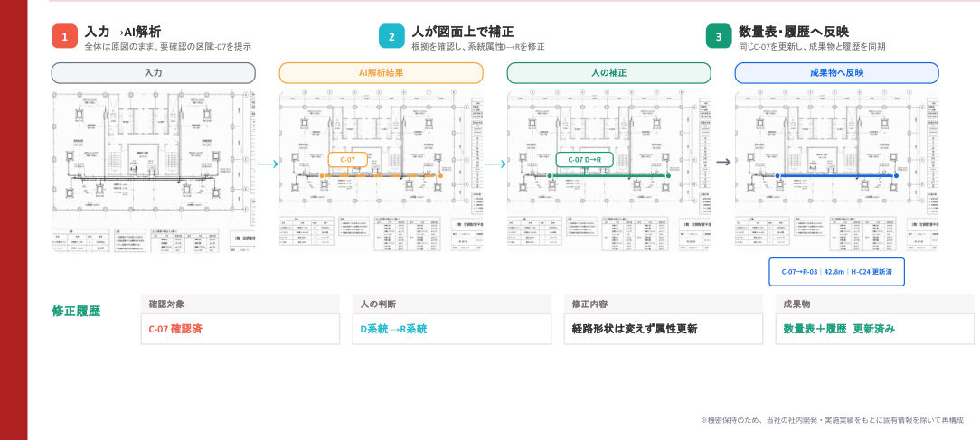Open the 成果物へ反映 drawing with blue route

[x=836, y=171]
